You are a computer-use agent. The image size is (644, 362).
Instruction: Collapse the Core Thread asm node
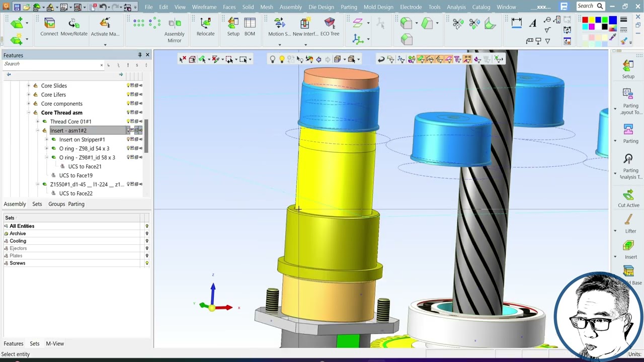tap(28, 113)
